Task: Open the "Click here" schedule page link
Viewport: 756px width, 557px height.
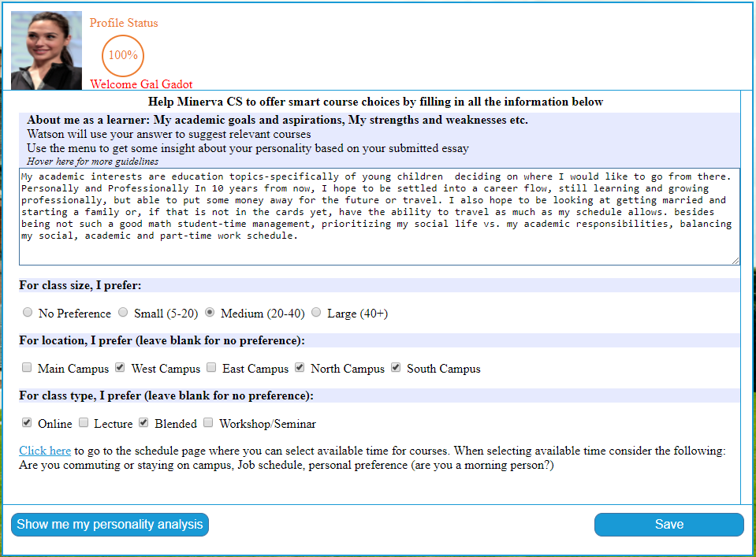Action: pos(45,451)
